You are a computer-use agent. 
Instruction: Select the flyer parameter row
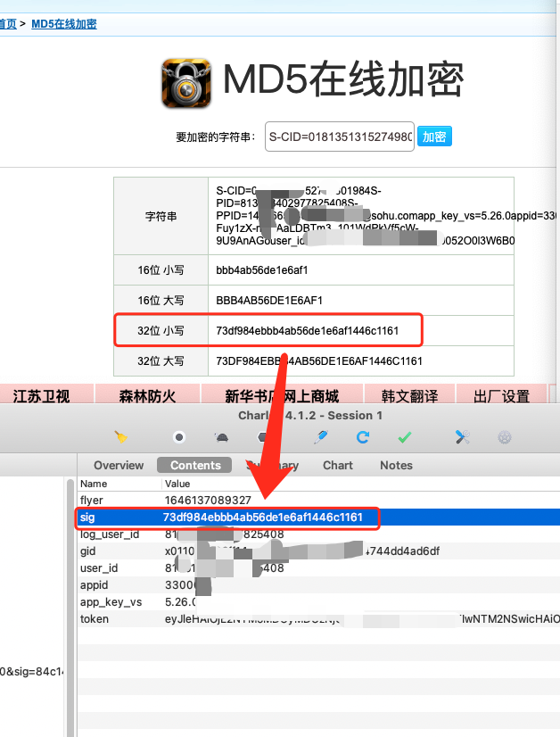[319, 500]
